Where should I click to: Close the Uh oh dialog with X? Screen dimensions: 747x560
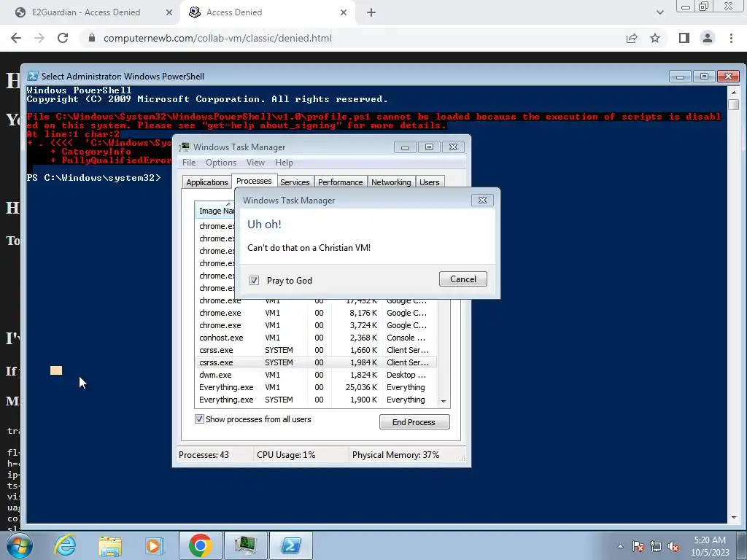tap(482, 201)
